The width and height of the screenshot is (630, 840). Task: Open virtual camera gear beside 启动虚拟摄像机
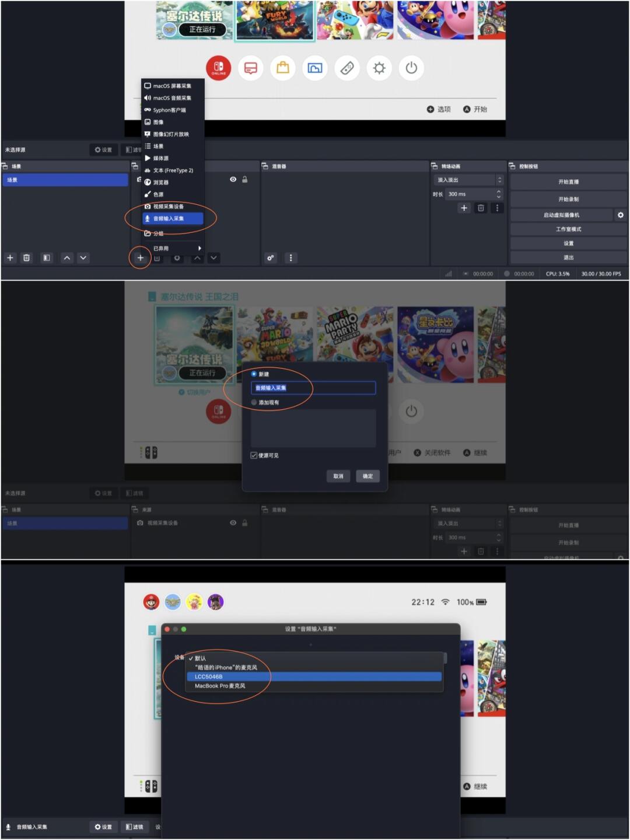coord(621,215)
